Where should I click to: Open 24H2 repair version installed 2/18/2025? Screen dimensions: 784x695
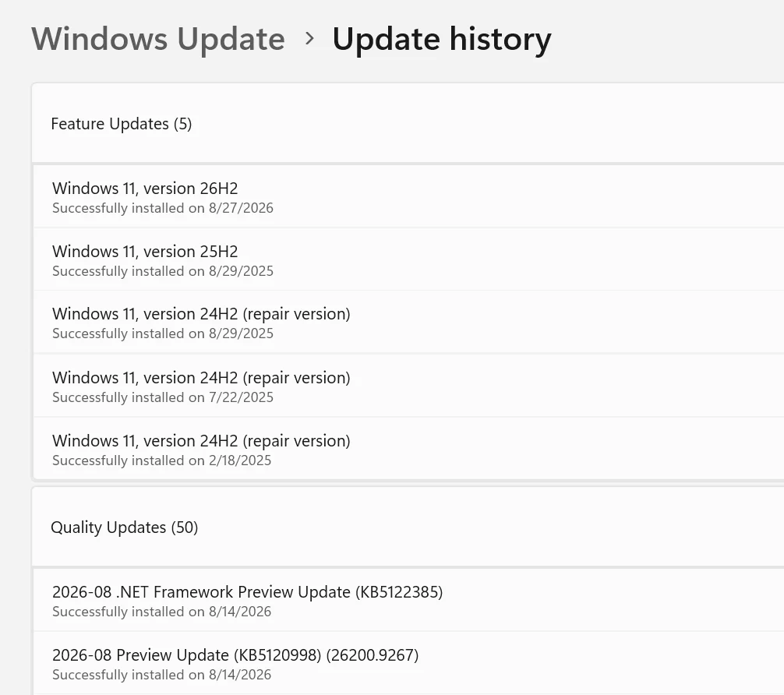coord(408,449)
